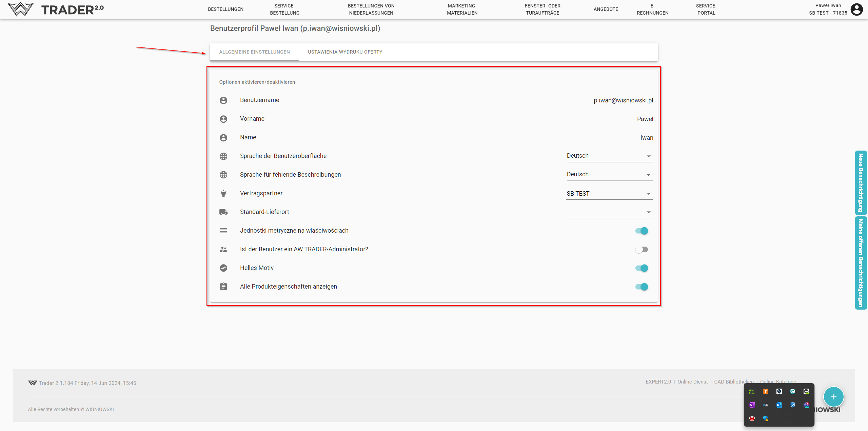Click the Trader 2.0 logo
This screenshot has height=431, width=868.
click(56, 9)
